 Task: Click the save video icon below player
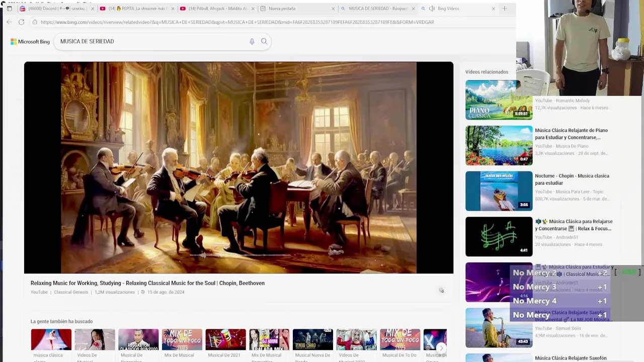click(441, 290)
